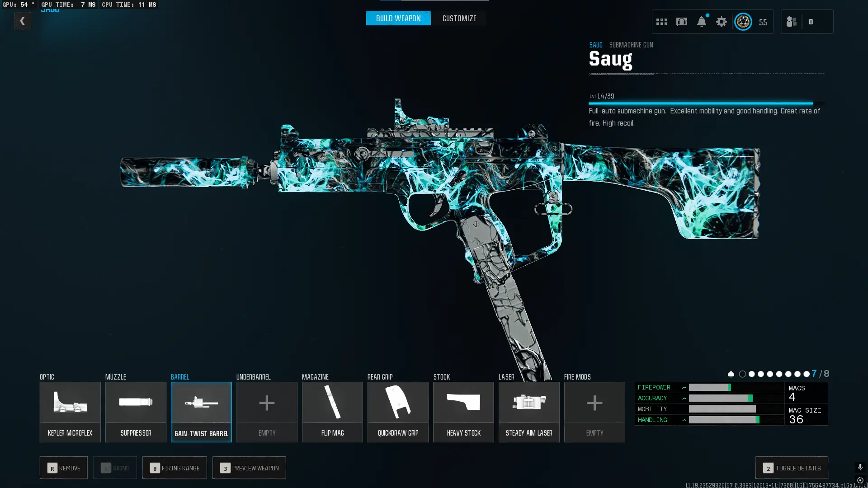
Task: Switch to the Customize tab
Action: [x=459, y=19]
